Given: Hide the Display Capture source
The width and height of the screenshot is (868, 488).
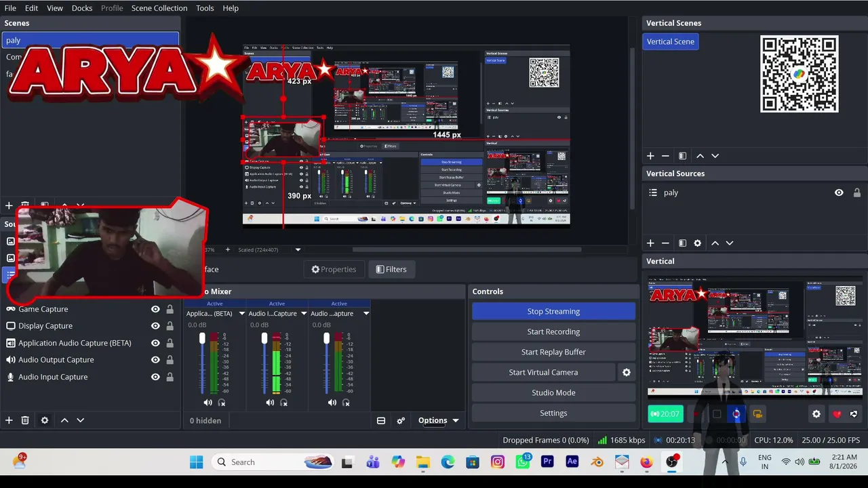Looking at the screenshot, I should tap(155, 326).
